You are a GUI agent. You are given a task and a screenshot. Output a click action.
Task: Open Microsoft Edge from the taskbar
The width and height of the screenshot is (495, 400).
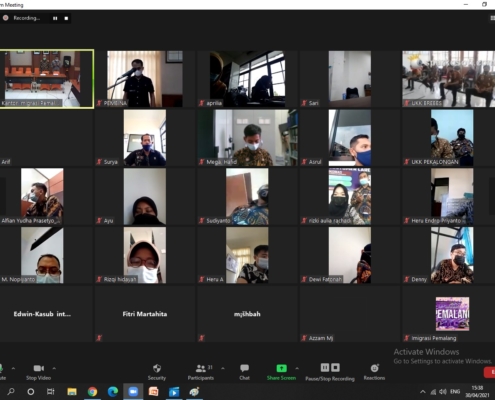point(113,392)
